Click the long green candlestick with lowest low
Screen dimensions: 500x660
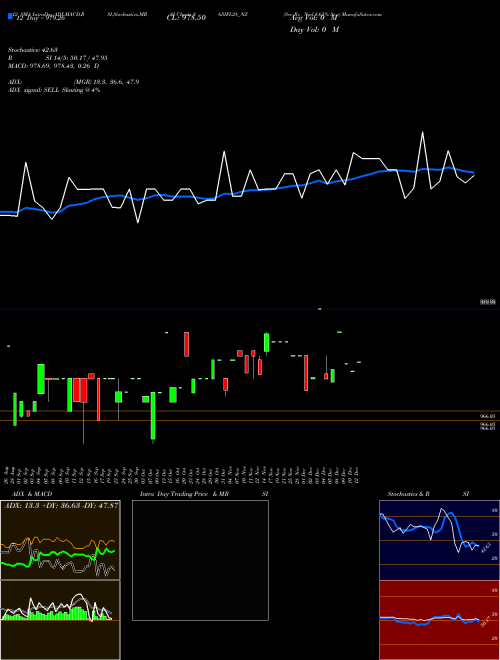click(153, 416)
